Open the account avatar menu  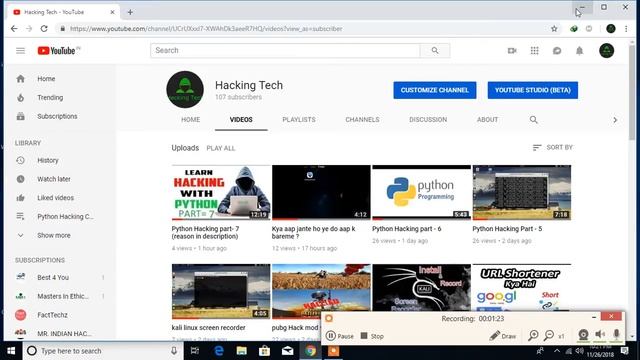(607, 51)
